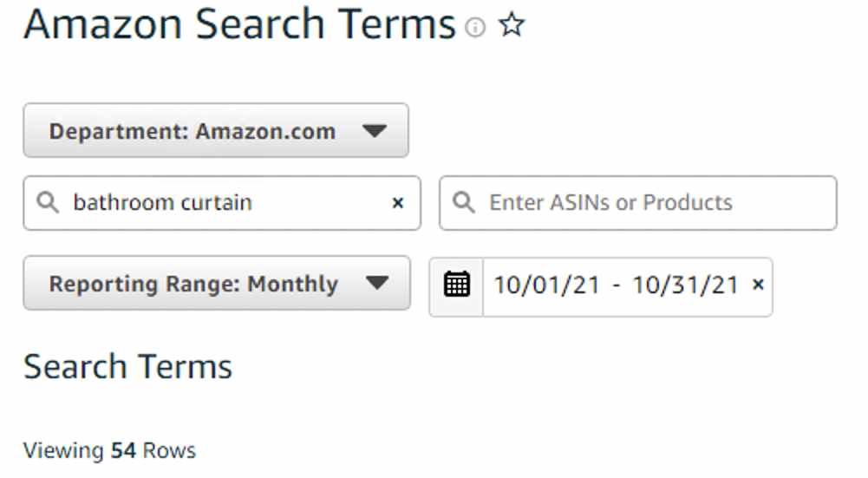Open the Reporting Range: Monthly dropdown
This screenshot has height=478, width=868.
click(217, 283)
